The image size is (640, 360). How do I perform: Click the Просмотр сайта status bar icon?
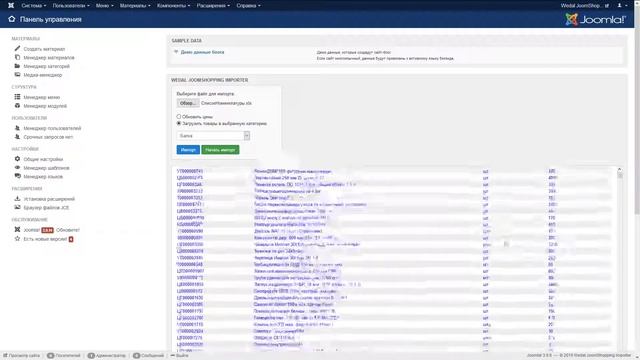click(x=5, y=356)
